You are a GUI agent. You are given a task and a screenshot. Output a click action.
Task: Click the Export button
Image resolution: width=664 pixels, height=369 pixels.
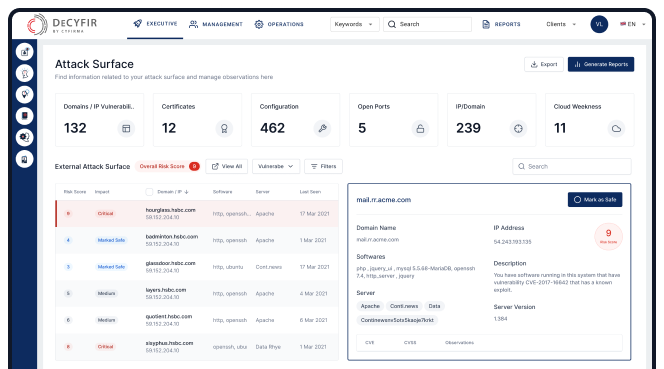pos(544,64)
